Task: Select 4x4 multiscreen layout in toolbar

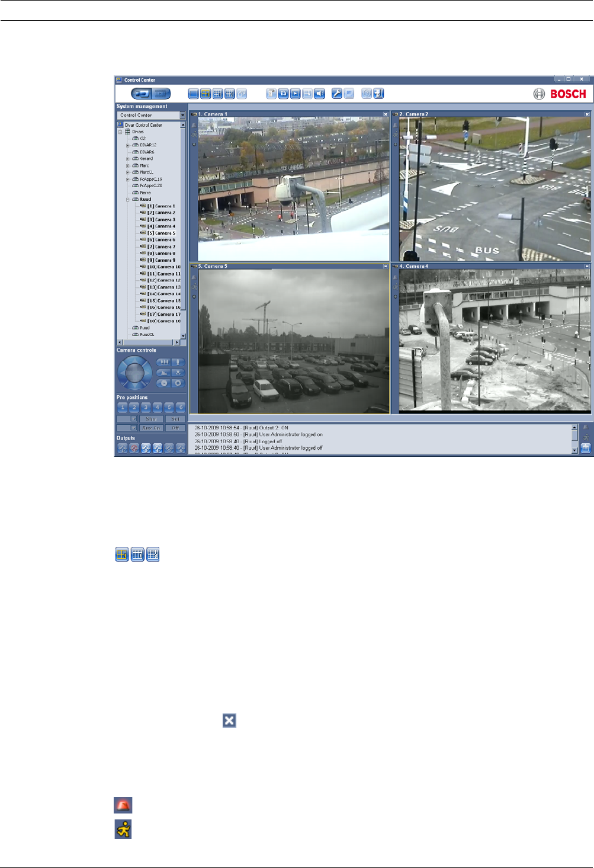Action: (230, 94)
